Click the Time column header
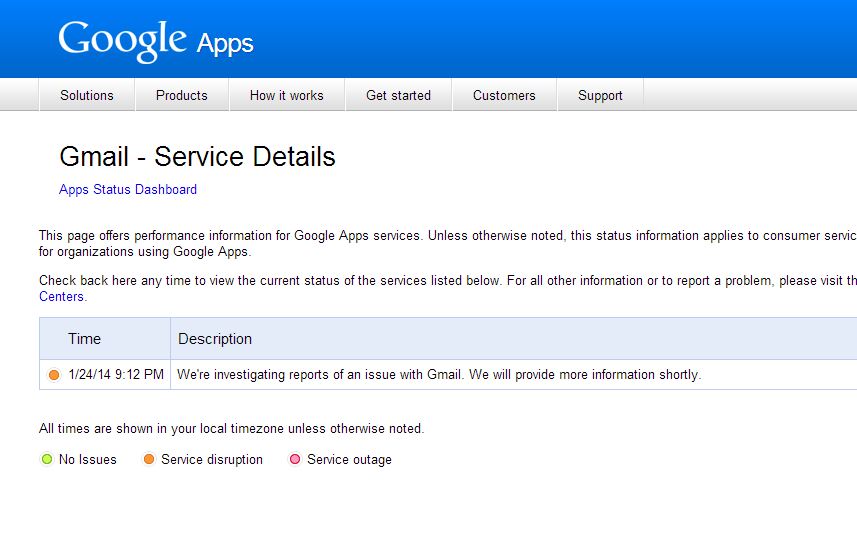This screenshot has width=857, height=544. pos(105,338)
